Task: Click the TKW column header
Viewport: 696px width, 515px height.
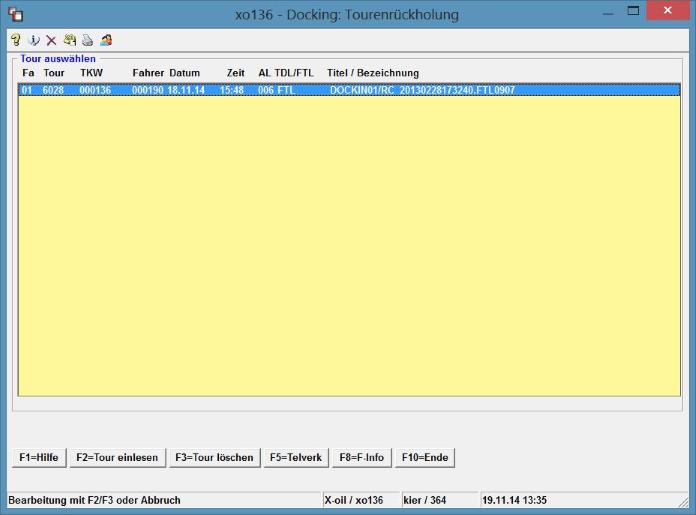Action: point(91,73)
